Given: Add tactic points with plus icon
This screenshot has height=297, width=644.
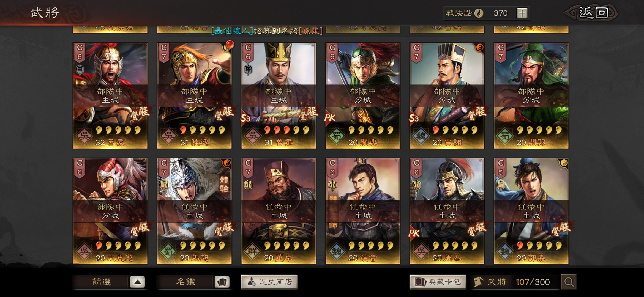Looking at the screenshot, I should tap(522, 13).
